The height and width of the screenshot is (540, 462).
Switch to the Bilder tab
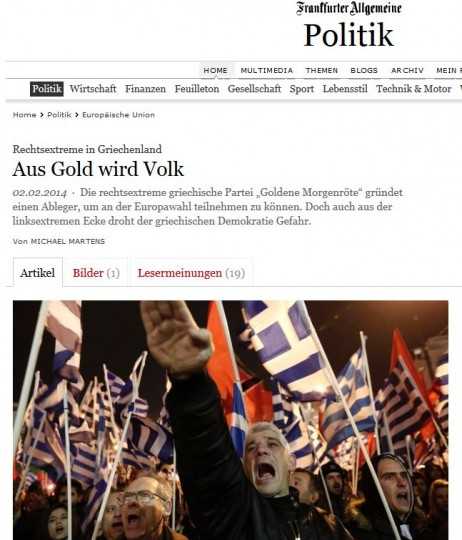pos(96,273)
